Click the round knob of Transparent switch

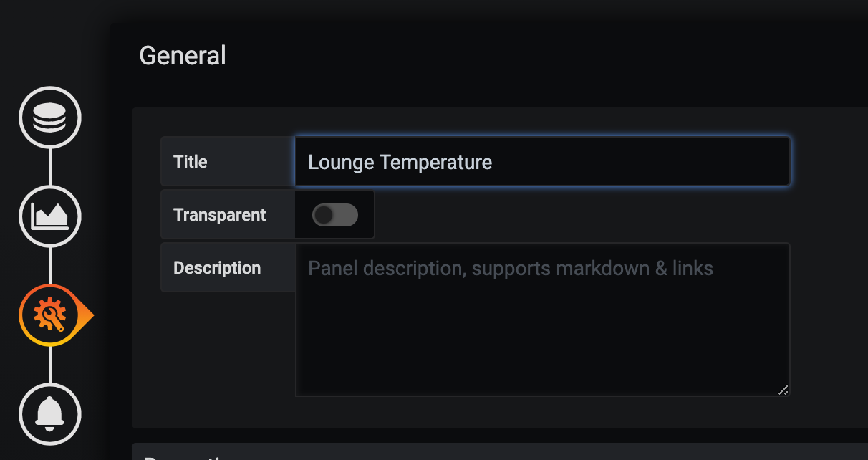point(324,215)
